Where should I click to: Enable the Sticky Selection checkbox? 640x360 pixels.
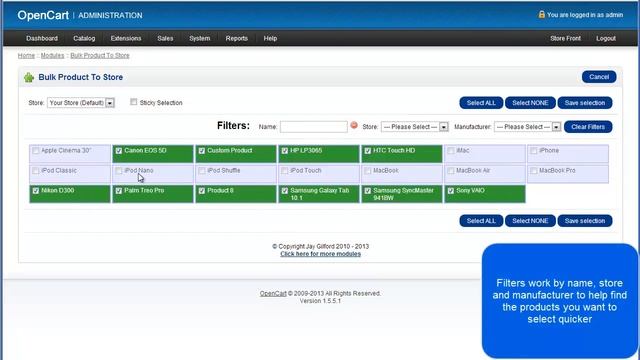pos(133,102)
